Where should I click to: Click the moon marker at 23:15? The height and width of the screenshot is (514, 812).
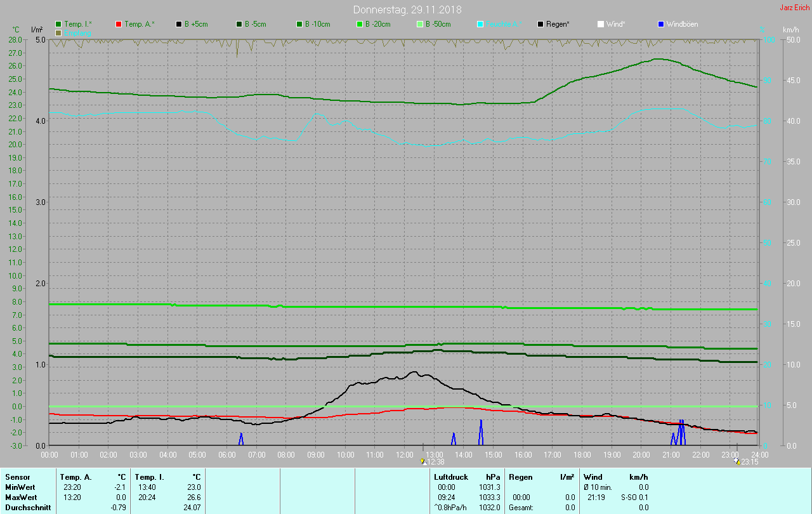(737, 461)
